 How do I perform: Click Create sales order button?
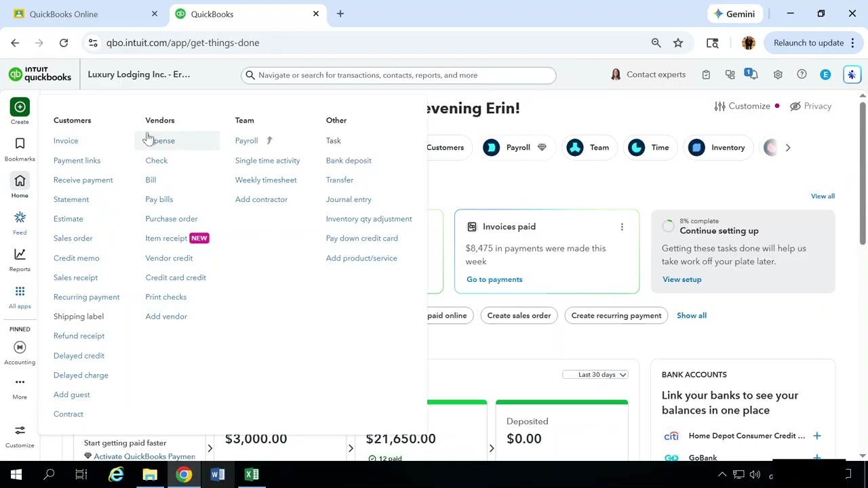coord(519,316)
